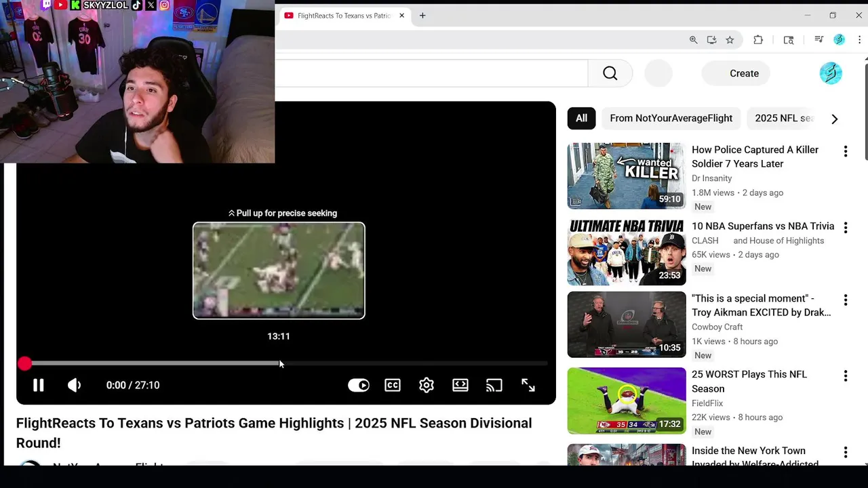868x488 pixels.
Task: Click the X icon in stream overlay
Action: coord(151,5)
